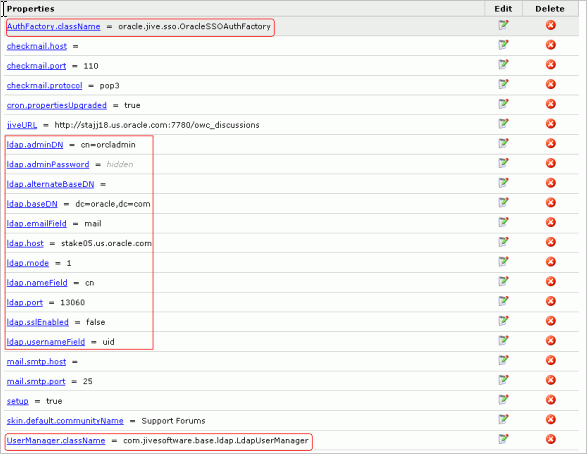Click the jiveURL value http://stajj18.us.oracle.com:7780/owc_discussions

157,125
